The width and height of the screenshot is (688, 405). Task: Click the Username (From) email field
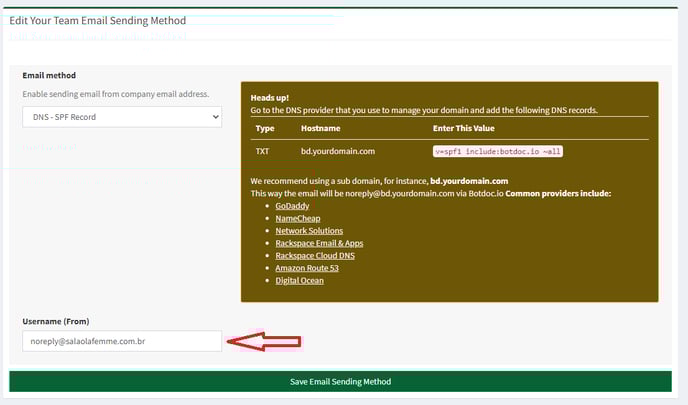[x=121, y=342]
